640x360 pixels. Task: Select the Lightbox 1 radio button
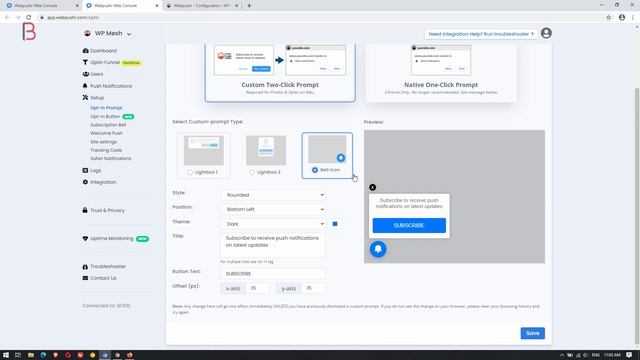click(190, 172)
